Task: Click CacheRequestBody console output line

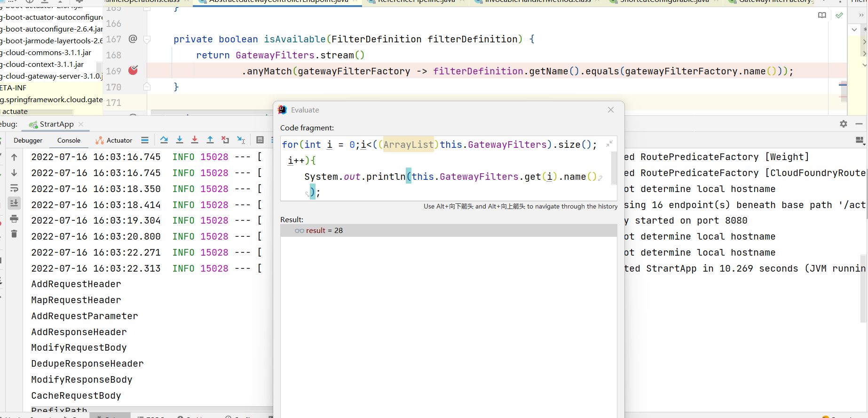Action: tap(76, 396)
